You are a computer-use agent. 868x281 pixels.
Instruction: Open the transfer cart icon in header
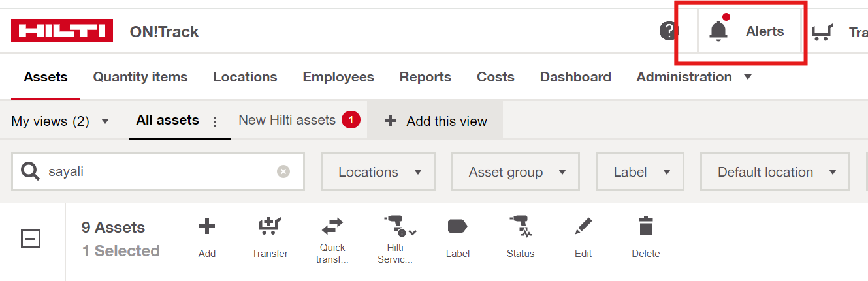pos(823,32)
